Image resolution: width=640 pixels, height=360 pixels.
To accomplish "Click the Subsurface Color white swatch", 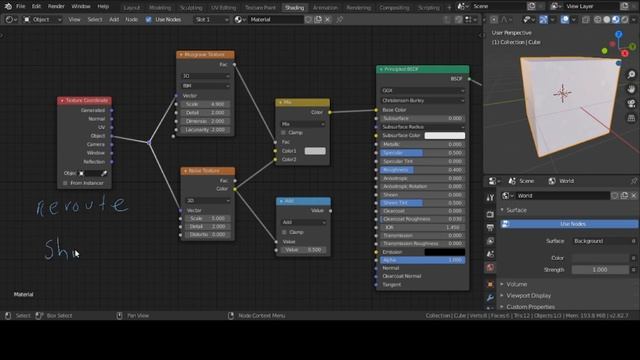I will (444, 136).
